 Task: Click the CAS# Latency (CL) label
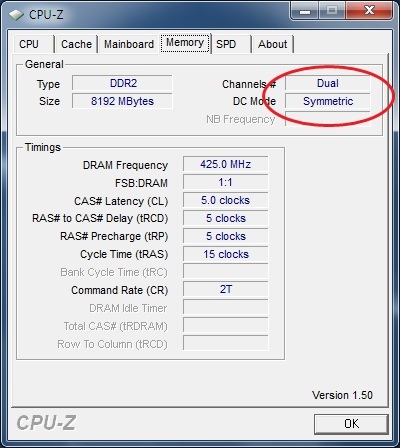121,201
